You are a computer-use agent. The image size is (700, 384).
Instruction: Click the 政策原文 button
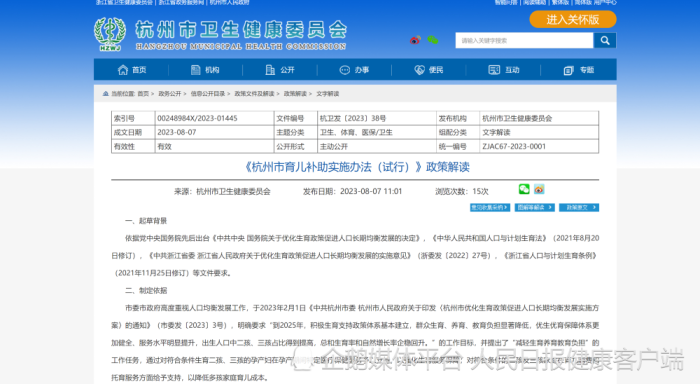click(579, 208)
